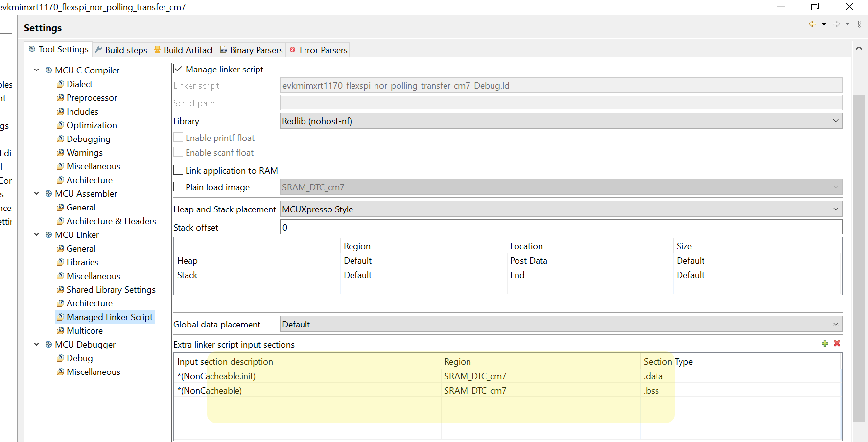Click the Multicore settings icon in the tree
Screen dimensions: 868x442
[61, 331]
